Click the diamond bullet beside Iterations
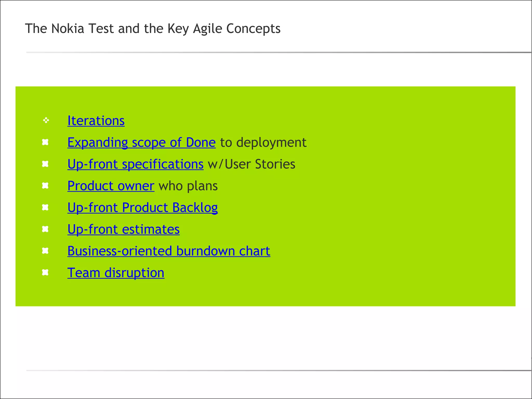 pyautogui.click(x=46, y=120)
